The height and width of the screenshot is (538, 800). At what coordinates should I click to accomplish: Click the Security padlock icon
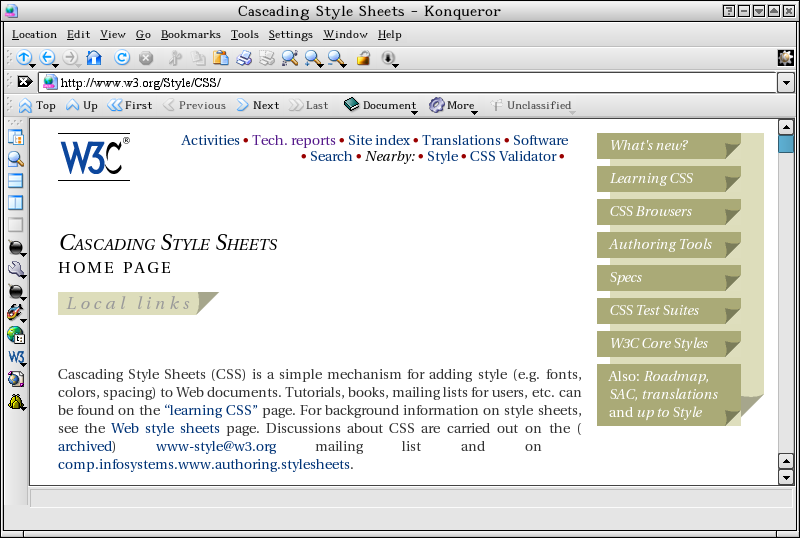pyautogui.click(x=364, y=58)
